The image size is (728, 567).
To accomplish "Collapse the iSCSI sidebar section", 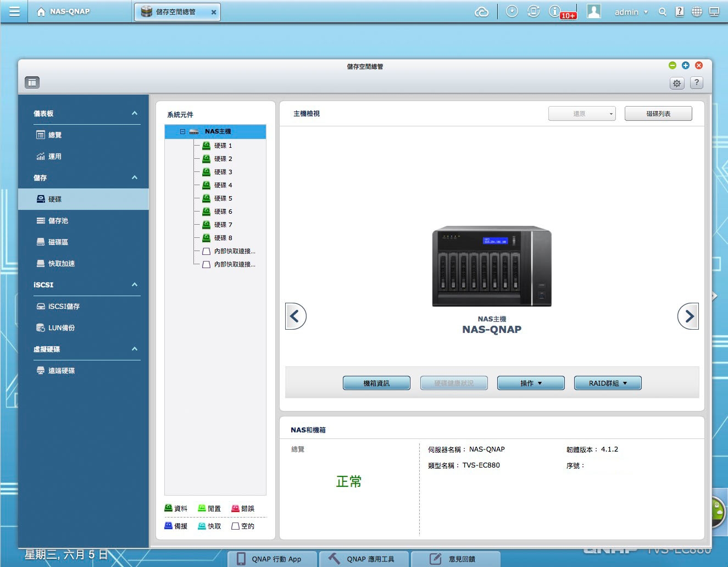I will pyautogui.click(x=135, y=285).
